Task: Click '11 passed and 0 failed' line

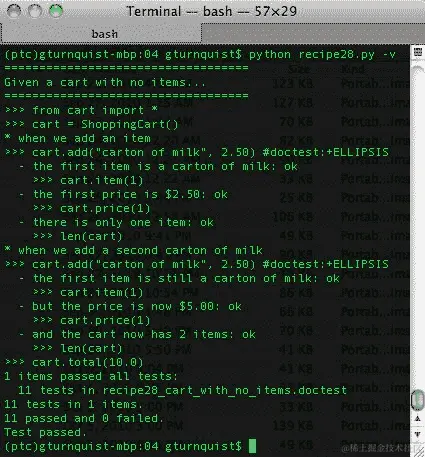Action: click(83, 418)
